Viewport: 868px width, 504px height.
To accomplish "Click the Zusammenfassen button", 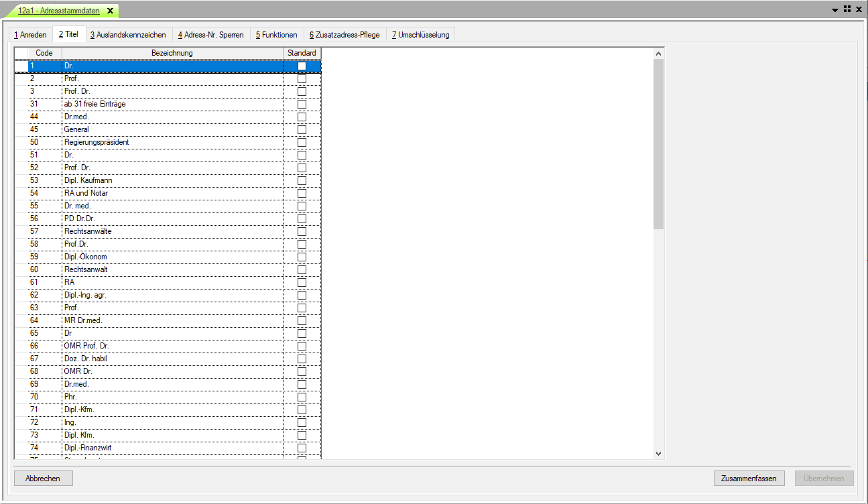I will point(749,479).
